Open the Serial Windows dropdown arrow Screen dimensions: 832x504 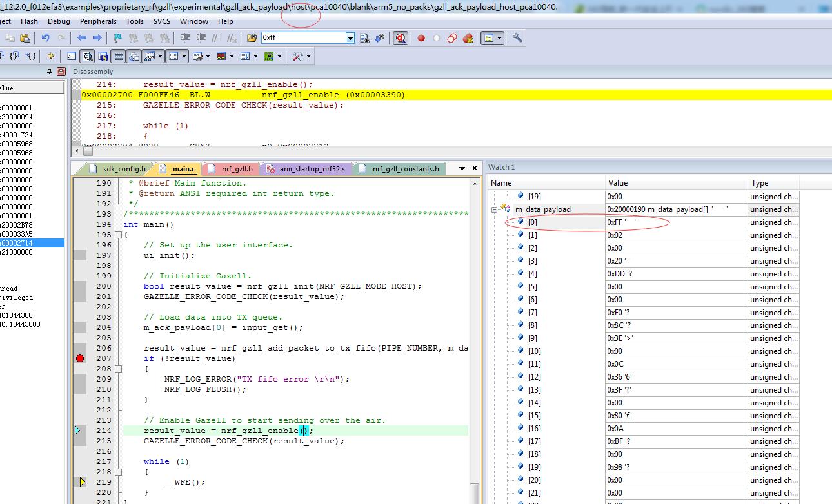click(x=208, y=56)
